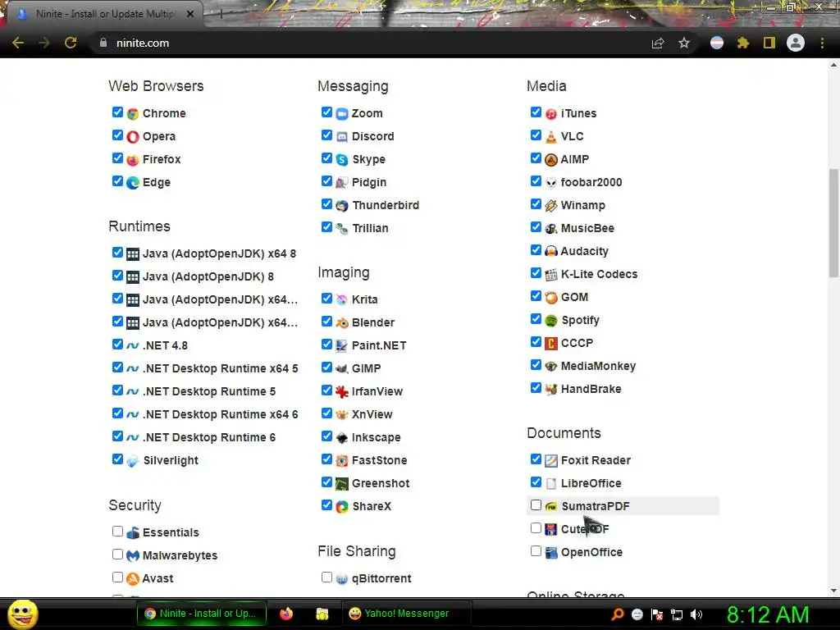Check the Essentials checkbox
Image resolution: width=840 pixels, height=630 pixels.
tap(117, 531)
